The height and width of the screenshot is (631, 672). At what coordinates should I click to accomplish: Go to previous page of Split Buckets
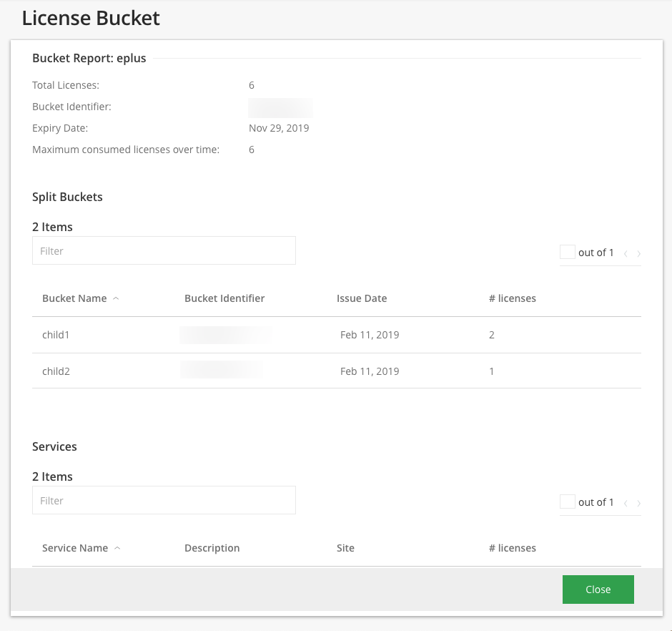tap(625, 253)
